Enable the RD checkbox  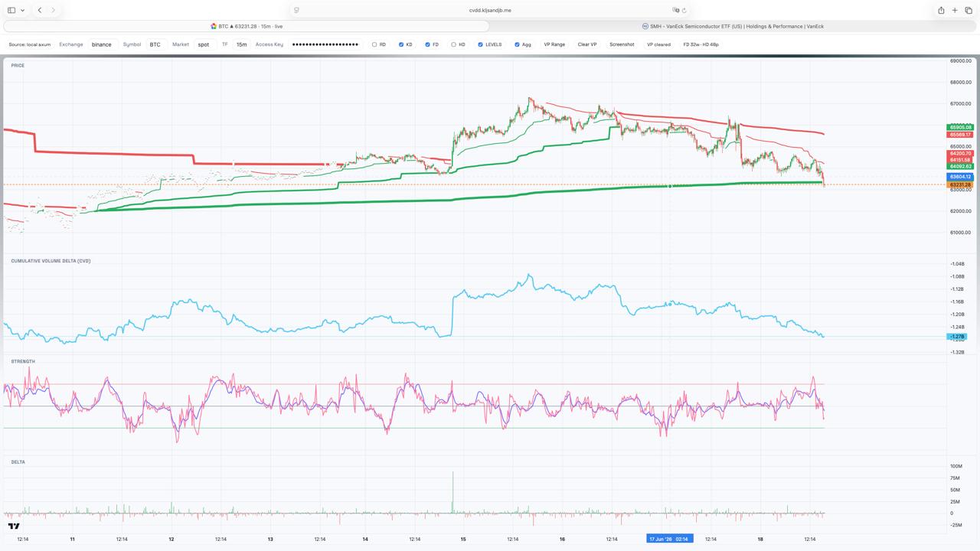[374, 44]
